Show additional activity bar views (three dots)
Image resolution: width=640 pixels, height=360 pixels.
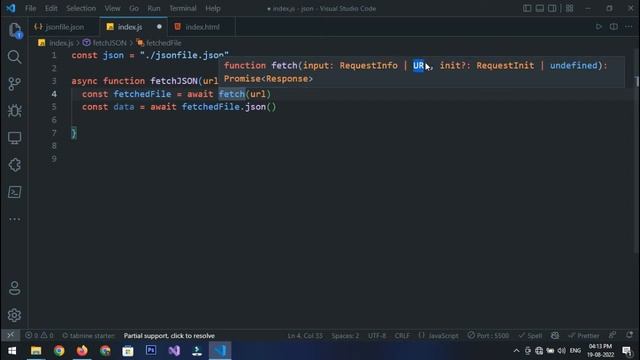pyautogui.click(x=14, y=219)
